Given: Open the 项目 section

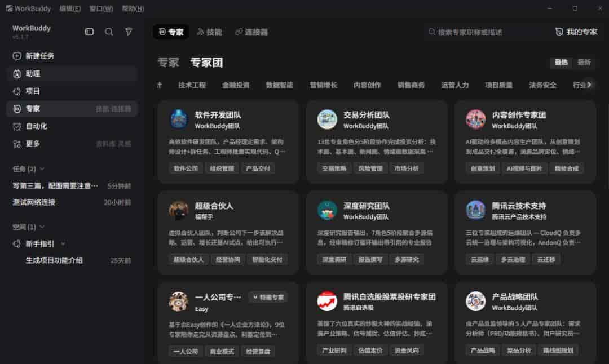Looking at the screenshot, I should pos(72,91).
